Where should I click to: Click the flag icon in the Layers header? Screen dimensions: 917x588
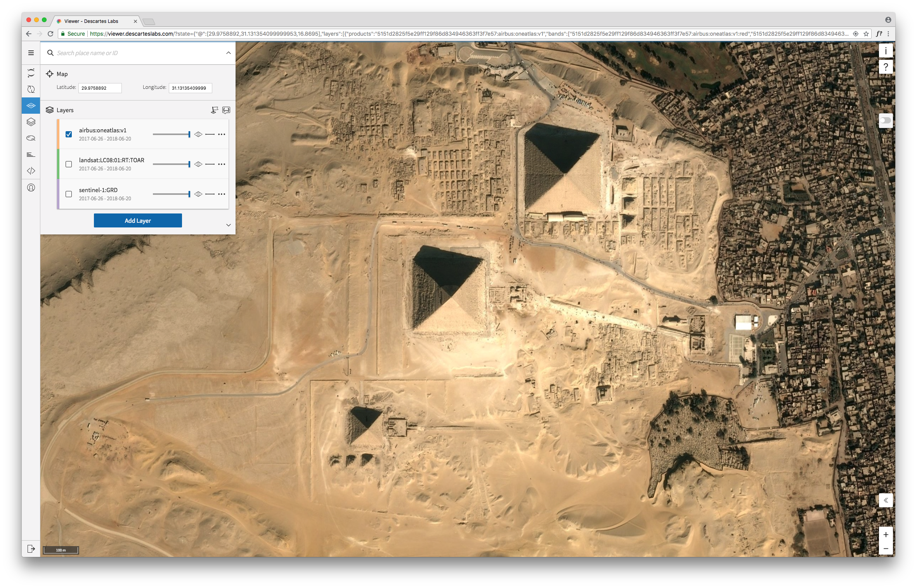(214, 110)
